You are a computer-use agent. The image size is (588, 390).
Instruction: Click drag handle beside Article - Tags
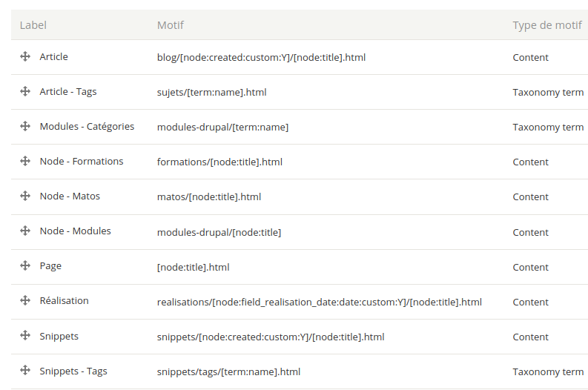(x=25, y=92)
